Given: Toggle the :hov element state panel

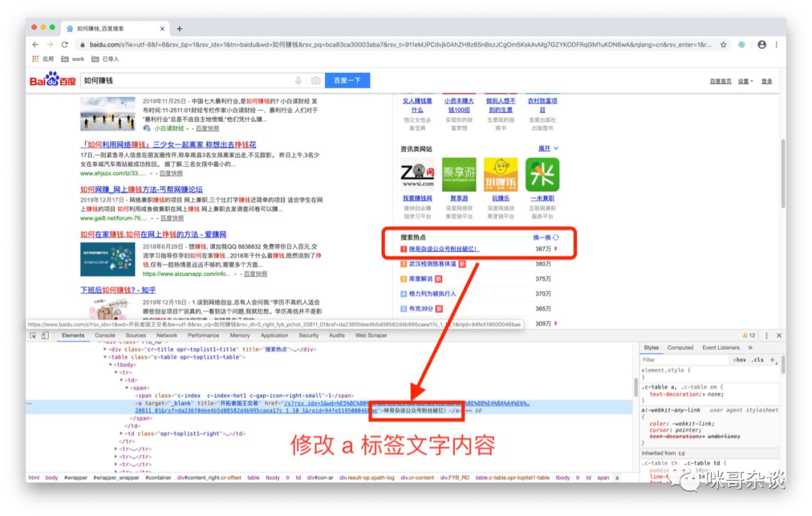Looking at the screenshot, I should 740,360.
